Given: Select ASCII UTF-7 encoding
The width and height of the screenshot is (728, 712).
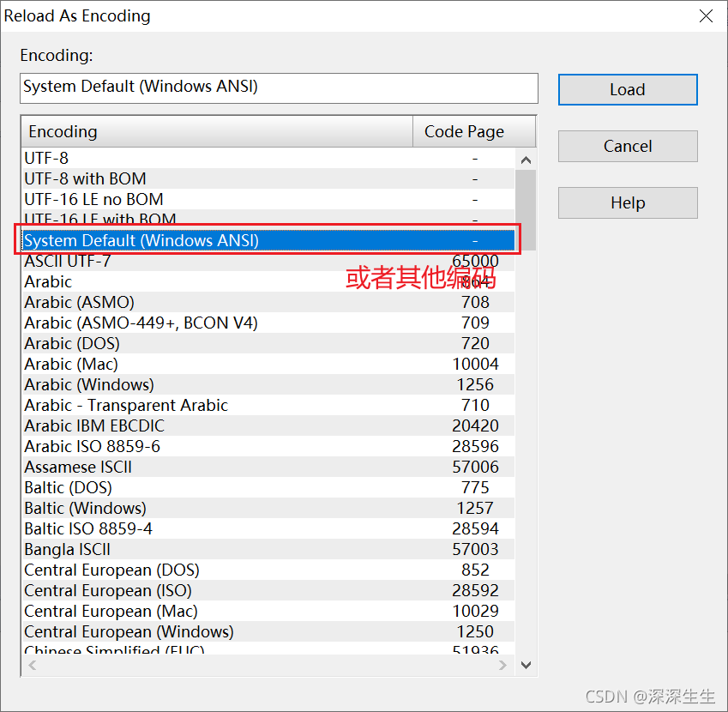Looking at the screenshot, I should click(x=268, y=261).
